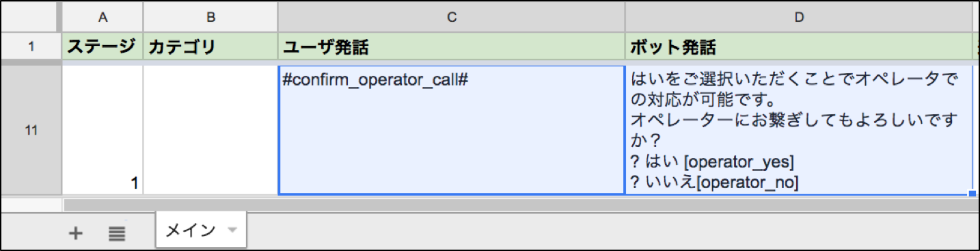Select column D header
Screen dimensions: 980x251
pyautogui.click(x=798, y=18)
